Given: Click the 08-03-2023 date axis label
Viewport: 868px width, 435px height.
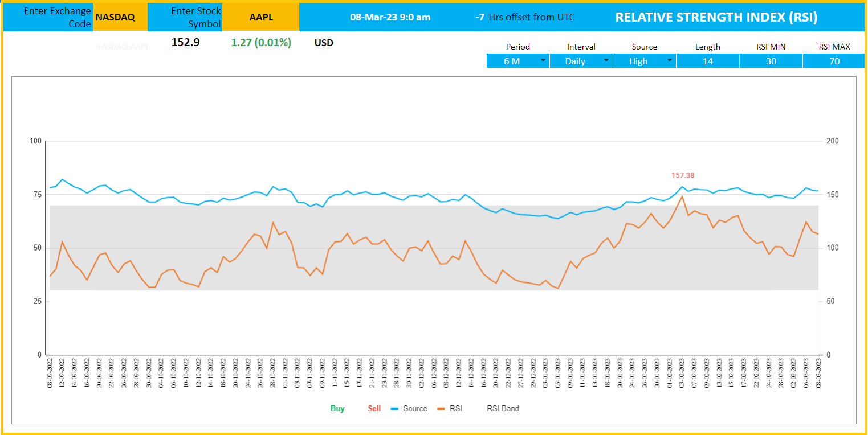Looking at the screenshot, I should (818, 372).
